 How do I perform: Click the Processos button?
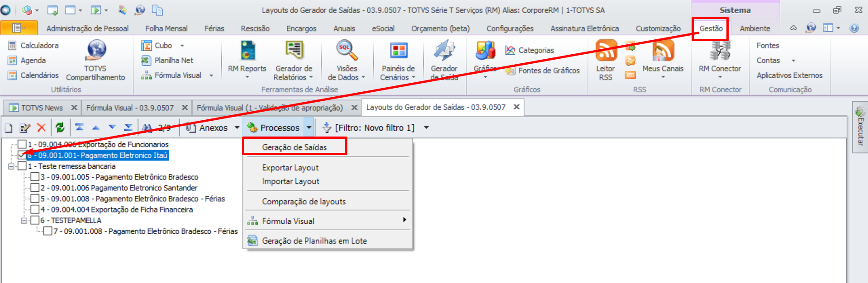pyautogui.click(x=273, y=128)
